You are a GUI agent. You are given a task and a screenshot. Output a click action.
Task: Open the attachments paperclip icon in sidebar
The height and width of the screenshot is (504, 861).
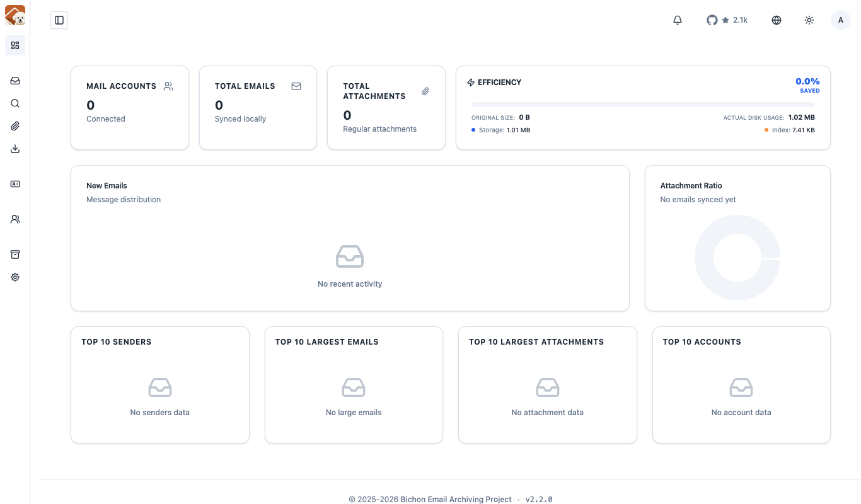(x=15, y=126)
